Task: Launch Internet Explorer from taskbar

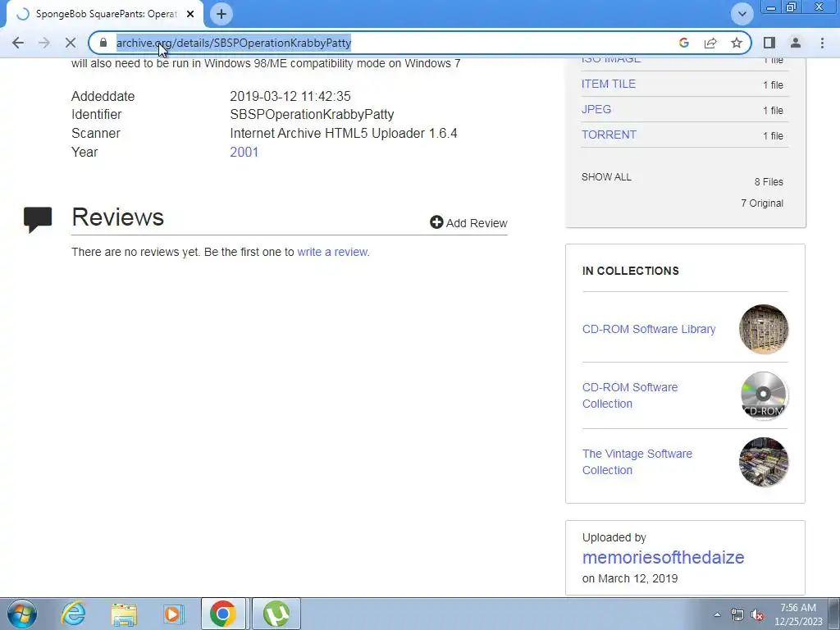Action: click(x=73, y=614)
